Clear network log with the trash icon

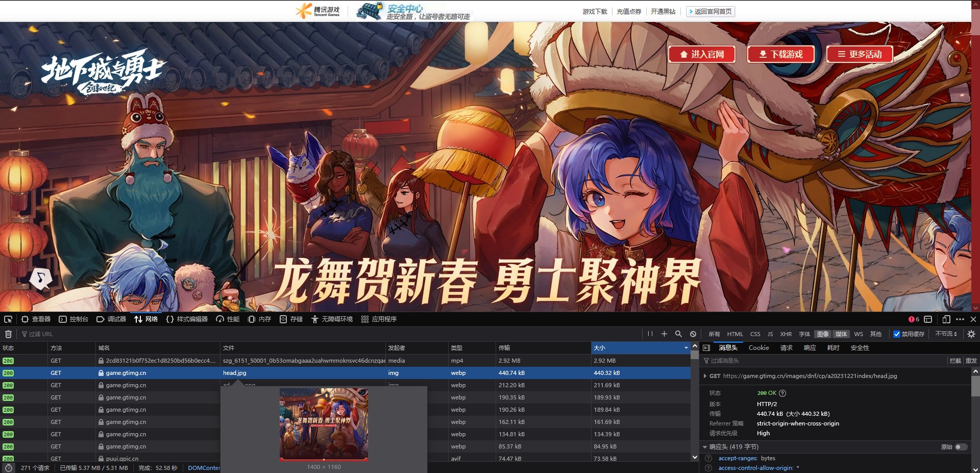coord(8,334)
